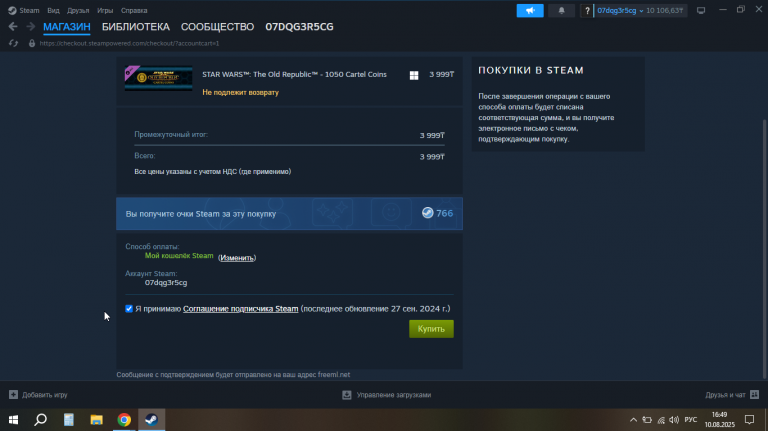Go forward with the right arrow
The height and width of the screenshot is (431, 768).
click(x=30, y=26)
